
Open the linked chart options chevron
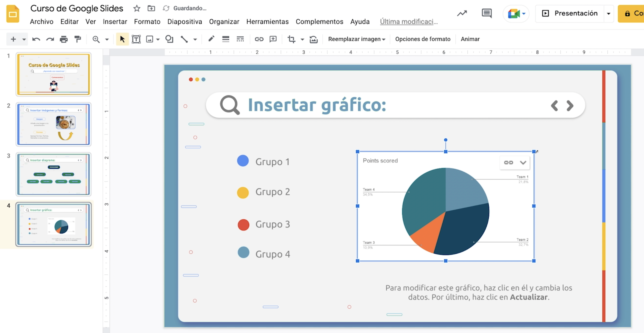(x=523, y=163)
